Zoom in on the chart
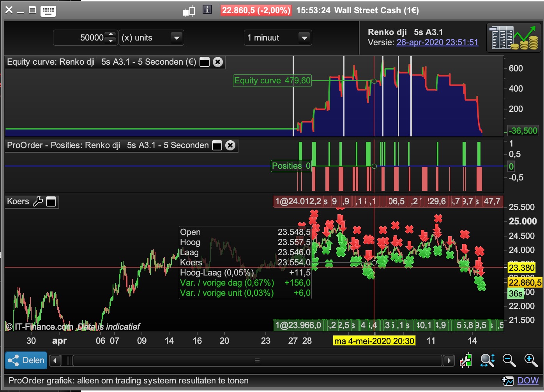544x392 pixels. [x=531, y=360]
